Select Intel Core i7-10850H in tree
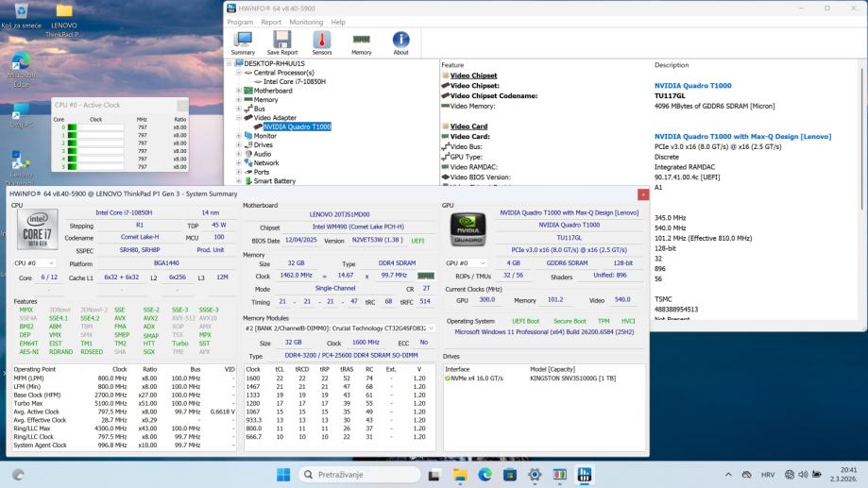 (x=294, y=82)
